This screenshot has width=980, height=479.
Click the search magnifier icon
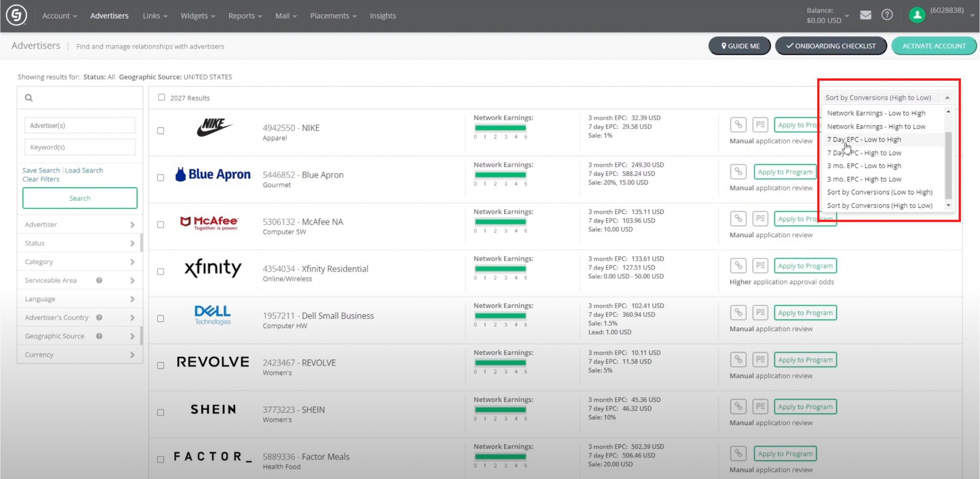[x=29, y=98]
